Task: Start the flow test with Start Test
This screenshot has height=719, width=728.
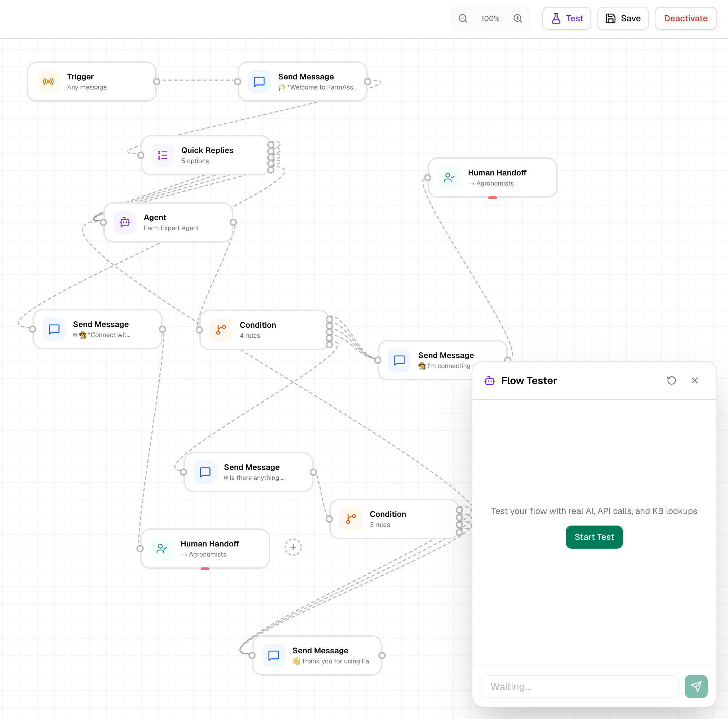Action: (x=594, y=537)
